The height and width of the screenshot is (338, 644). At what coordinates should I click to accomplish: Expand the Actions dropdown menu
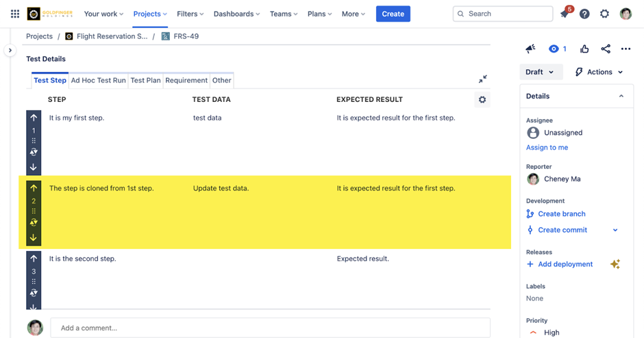[x=599, y=72]
